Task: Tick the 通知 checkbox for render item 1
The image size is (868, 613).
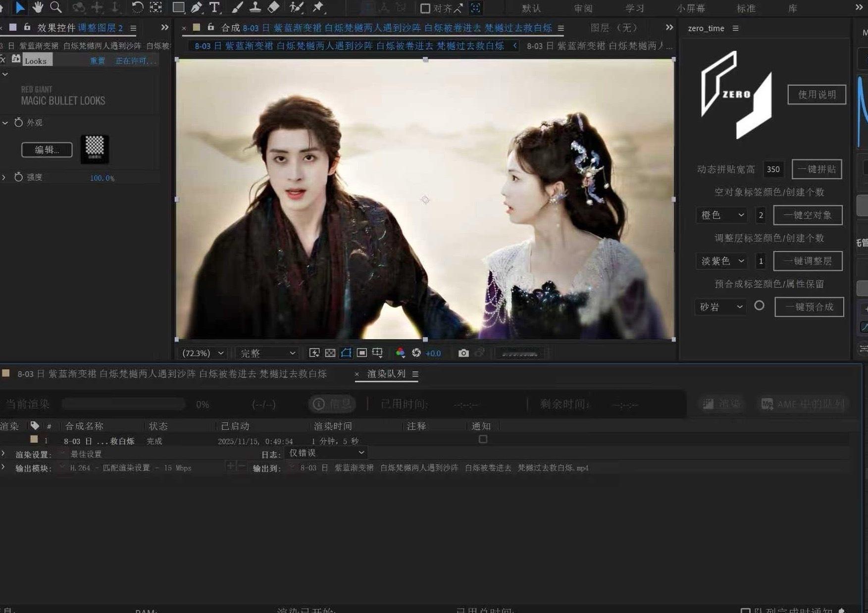Action: tap(483, 439)
